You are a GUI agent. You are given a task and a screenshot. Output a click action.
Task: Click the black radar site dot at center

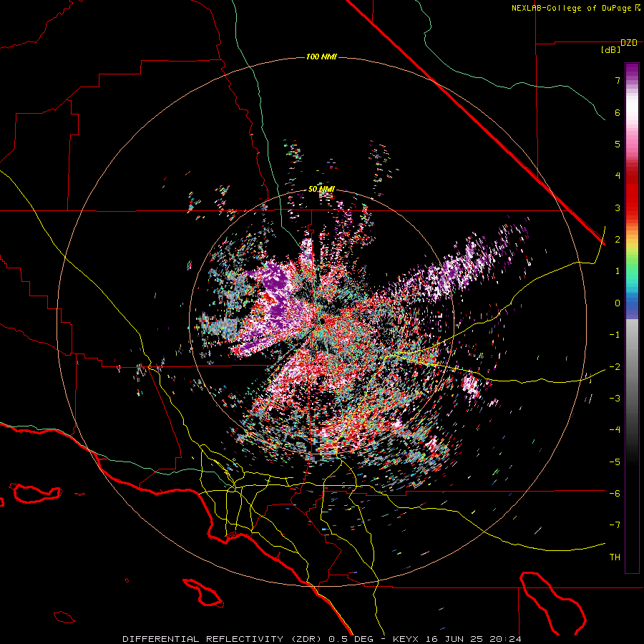(x=323, y=321)
